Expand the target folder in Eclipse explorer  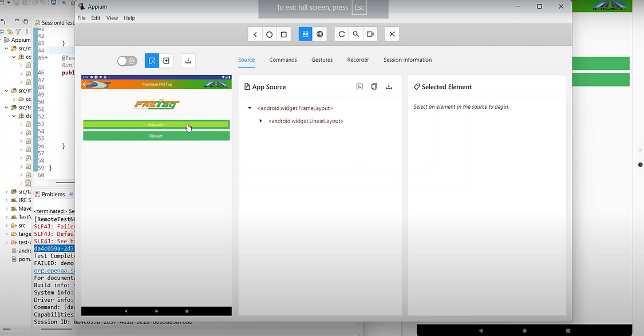click(6, 234)
